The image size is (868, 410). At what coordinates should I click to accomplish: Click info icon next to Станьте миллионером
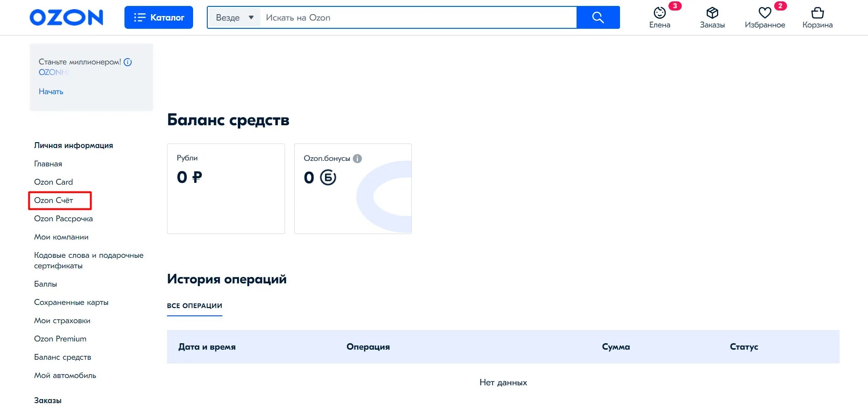point(128,62)
